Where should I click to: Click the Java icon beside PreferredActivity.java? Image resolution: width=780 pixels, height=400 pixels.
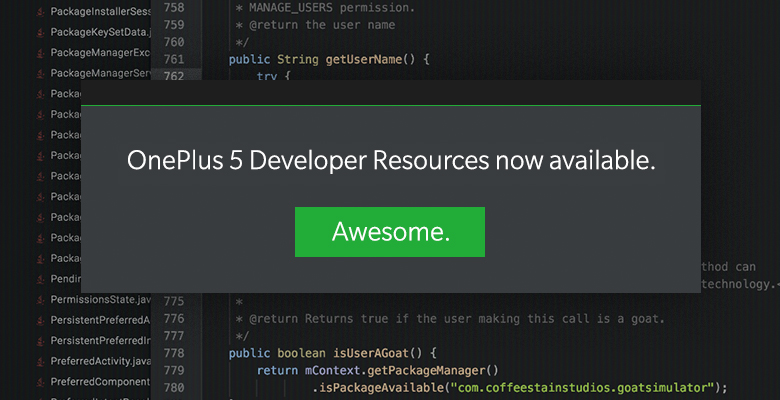point(40,362)
